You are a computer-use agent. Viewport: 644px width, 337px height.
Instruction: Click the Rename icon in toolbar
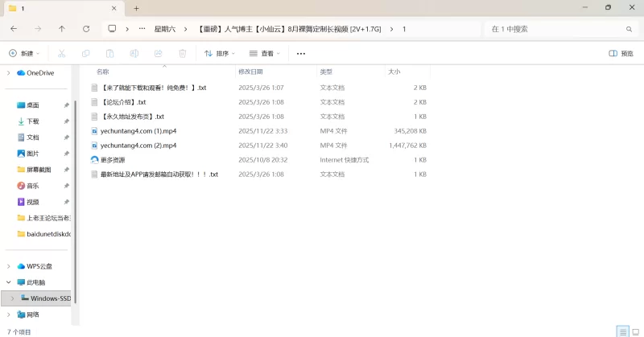point(134,54)
